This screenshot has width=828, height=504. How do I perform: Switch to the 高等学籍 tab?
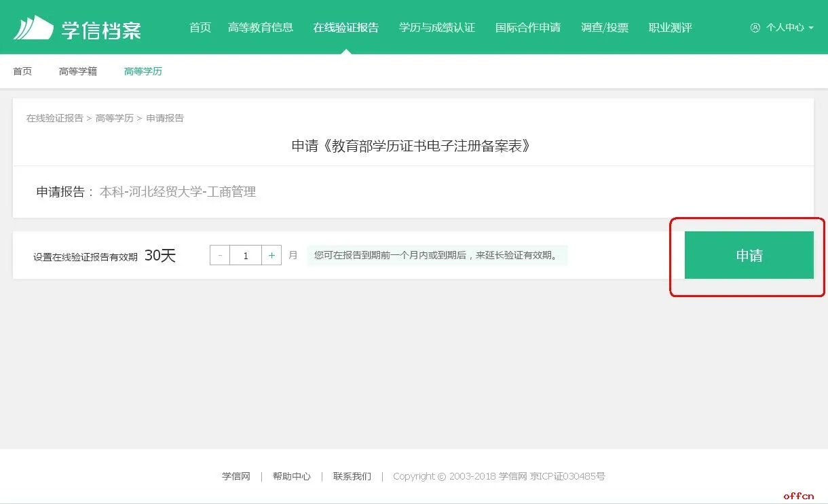click(x=77, y=71)
